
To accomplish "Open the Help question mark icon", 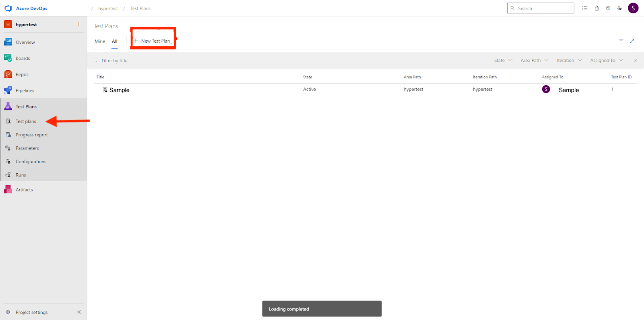I will (608, 8).
